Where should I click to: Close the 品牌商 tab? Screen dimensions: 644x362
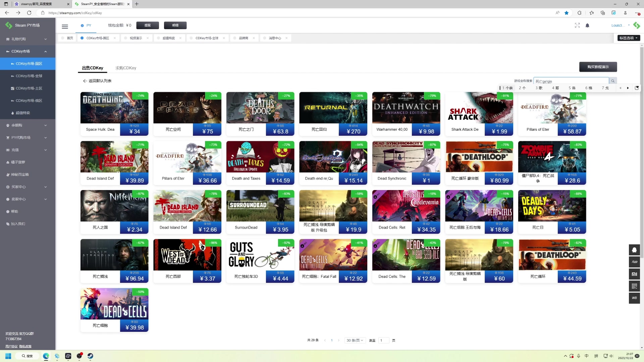pos(254,38)
